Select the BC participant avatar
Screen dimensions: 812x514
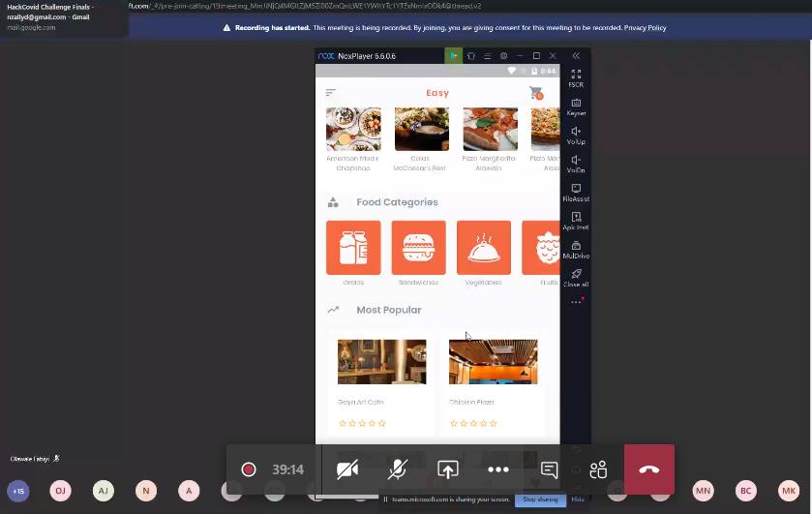pyautogui.click(x=746, y=491)
